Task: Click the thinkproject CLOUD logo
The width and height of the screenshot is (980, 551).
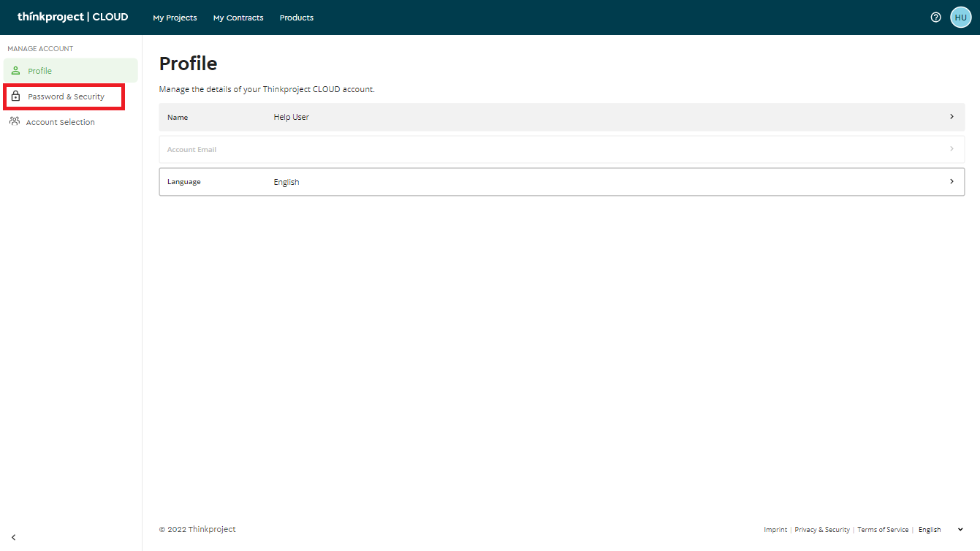Action: tap(72, 18)
